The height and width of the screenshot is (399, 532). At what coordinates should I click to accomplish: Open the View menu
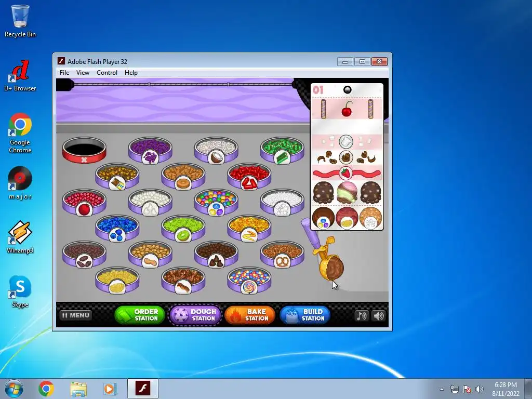coord(83,73)
